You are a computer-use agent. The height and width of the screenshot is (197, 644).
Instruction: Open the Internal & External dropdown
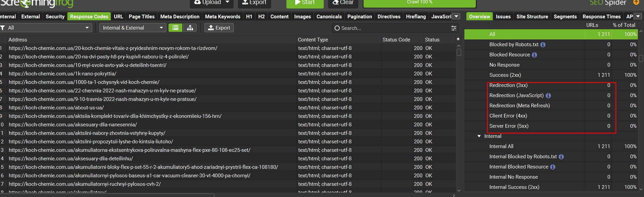(133, 28)
